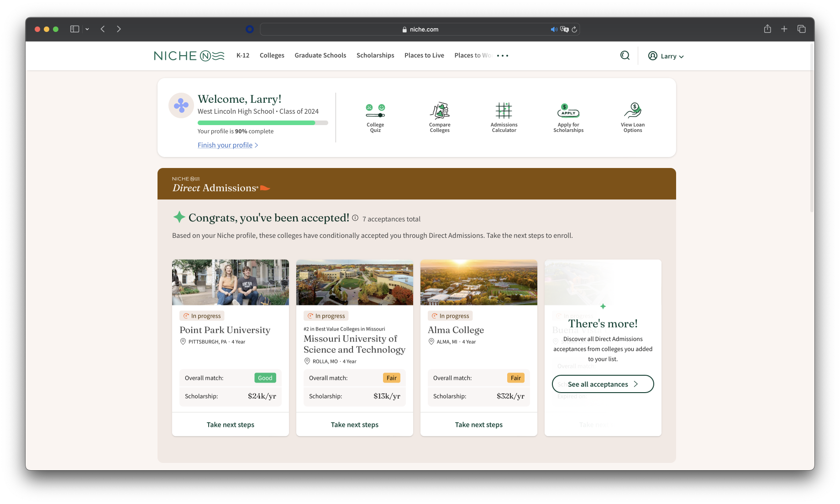Click the profile completion progress bar

[263, 122]
